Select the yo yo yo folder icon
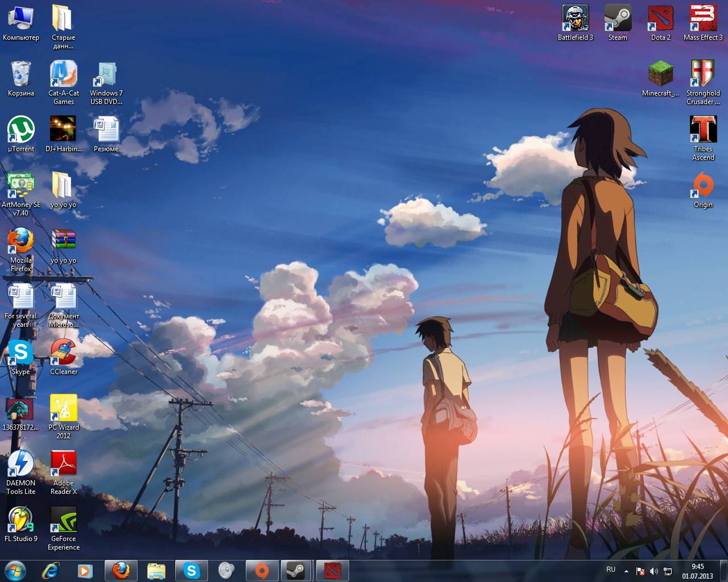Image resolution: width=728 pixels, height=582 pixels. (x=63, y=190)
